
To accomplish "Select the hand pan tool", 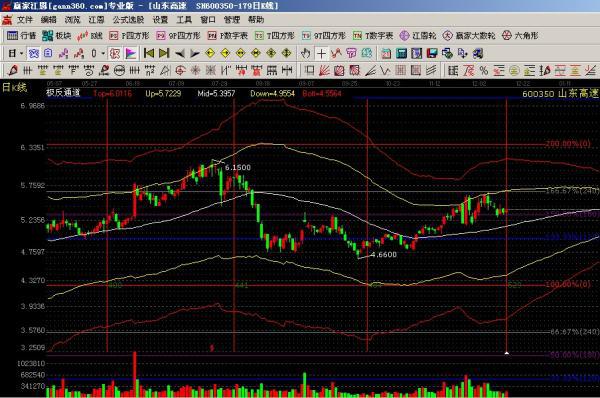I will coord(305,54).
